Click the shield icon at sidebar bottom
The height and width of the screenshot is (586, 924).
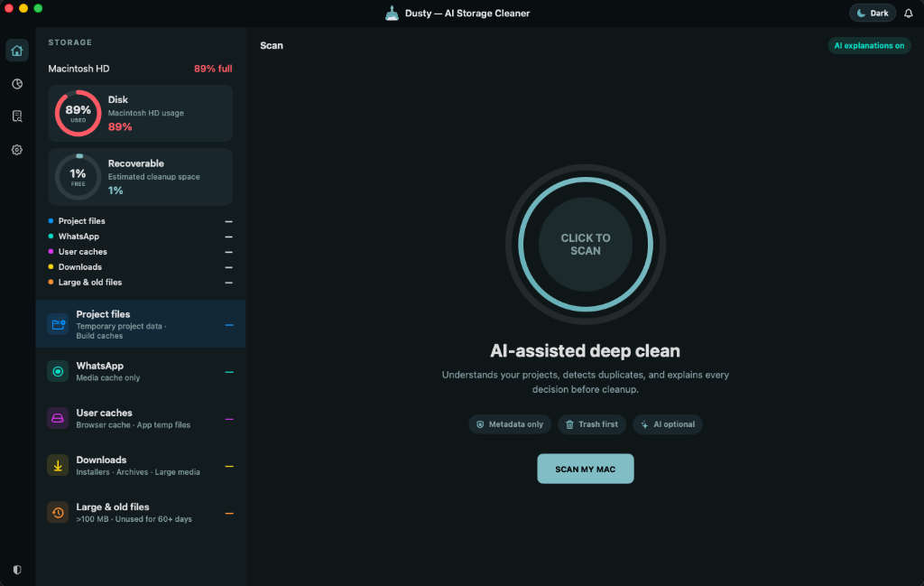tap(17, 570)
